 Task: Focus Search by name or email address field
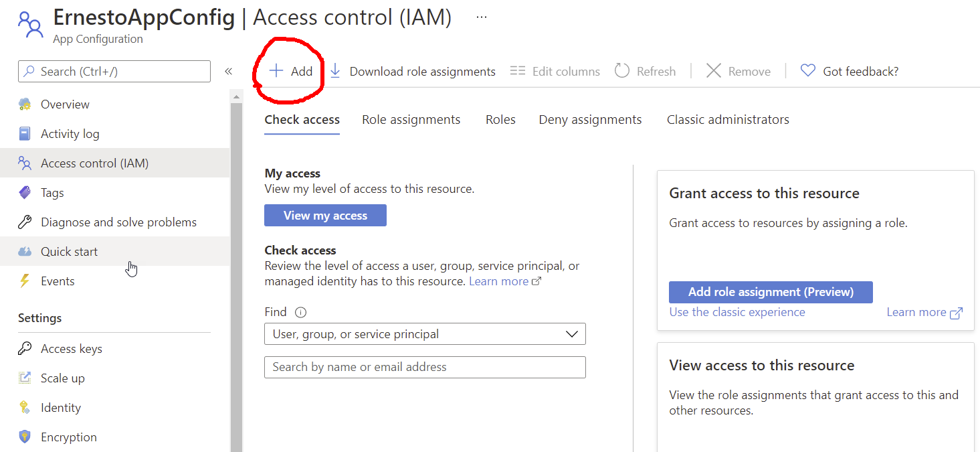pyautogui.click(x=425, y=367)
